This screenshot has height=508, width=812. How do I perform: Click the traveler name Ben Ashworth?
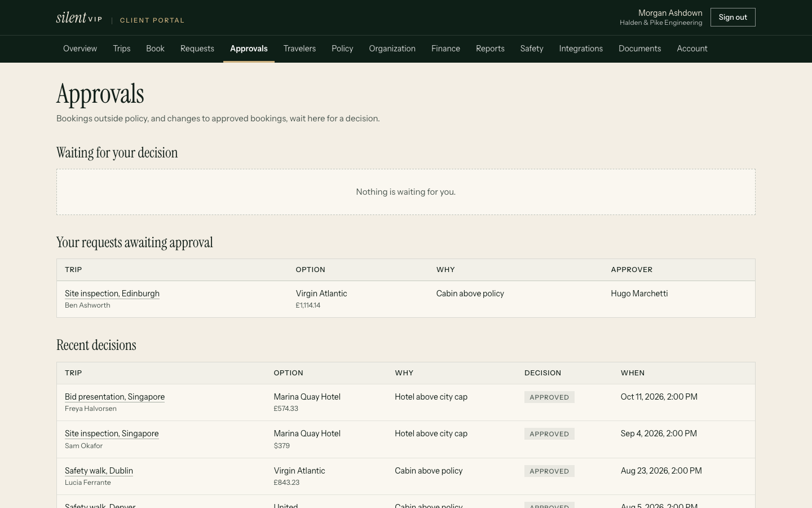pyautogui.click(x=87, y=305)
